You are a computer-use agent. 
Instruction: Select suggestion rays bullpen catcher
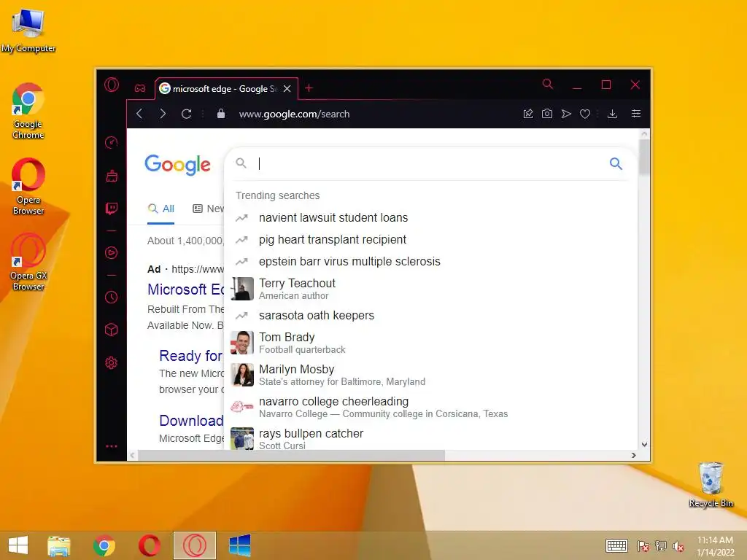[431, 438]
